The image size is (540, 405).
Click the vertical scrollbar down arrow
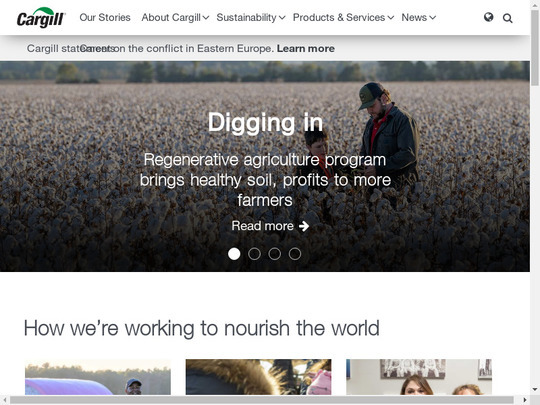[535, 390]
